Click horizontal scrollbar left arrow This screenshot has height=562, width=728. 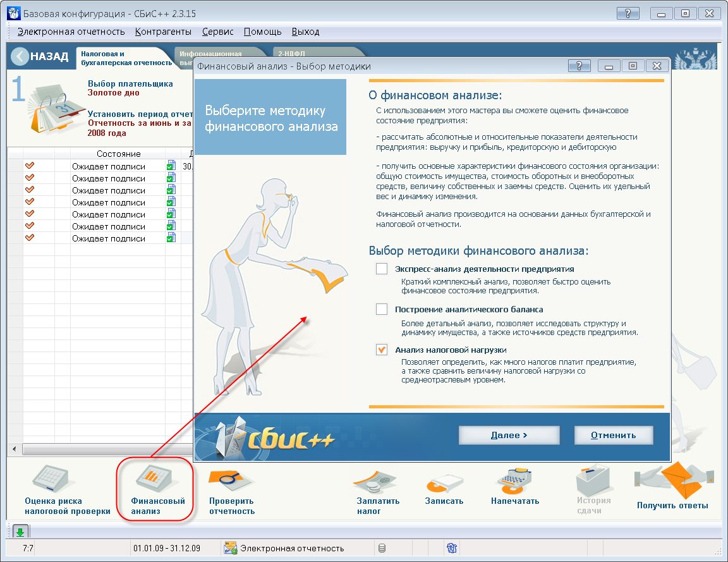click(15, 449)
